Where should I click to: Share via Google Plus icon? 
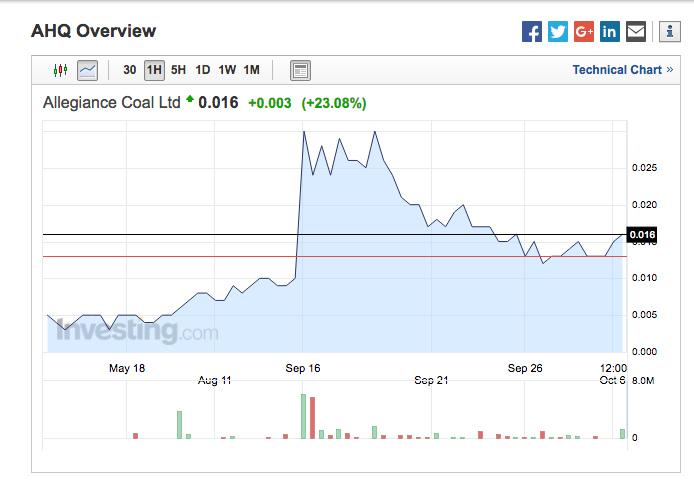pyautogui.click(x=584, y=31)
